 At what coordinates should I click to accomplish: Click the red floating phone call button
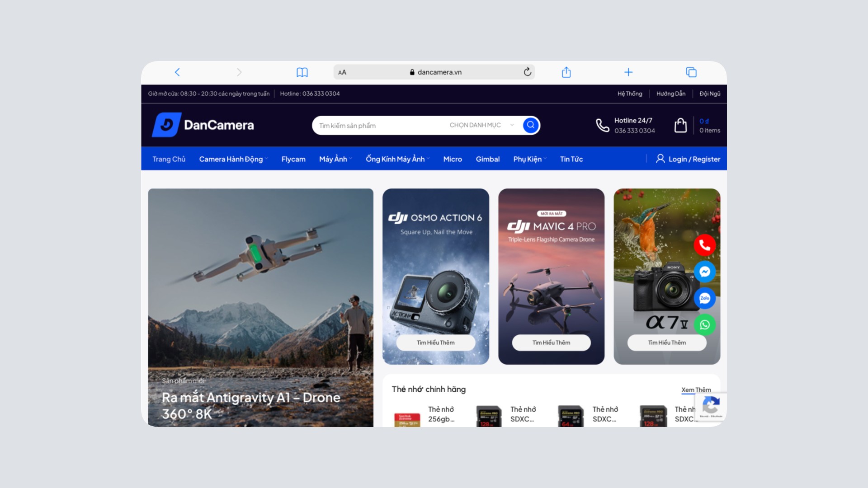point(704,245)
